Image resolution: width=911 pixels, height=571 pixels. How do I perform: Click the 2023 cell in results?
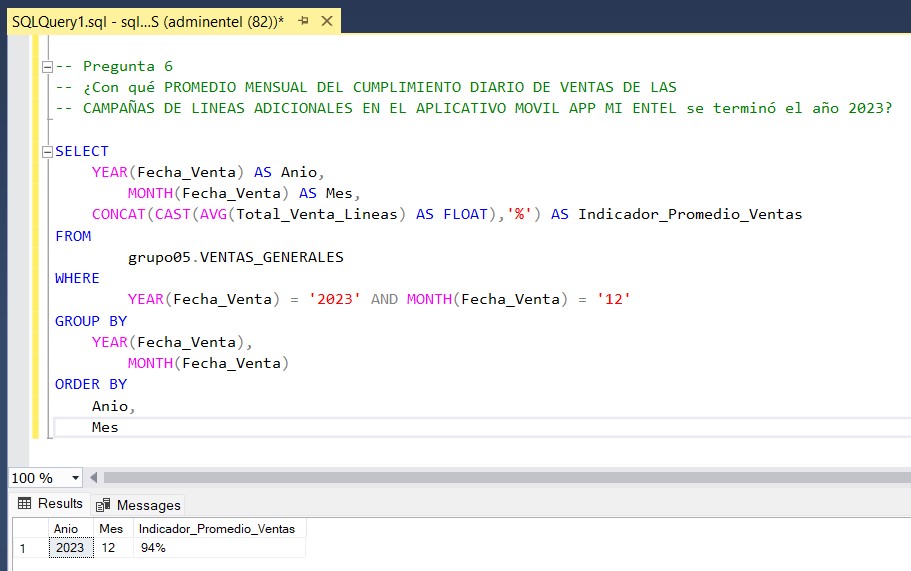tap(70, 548)
